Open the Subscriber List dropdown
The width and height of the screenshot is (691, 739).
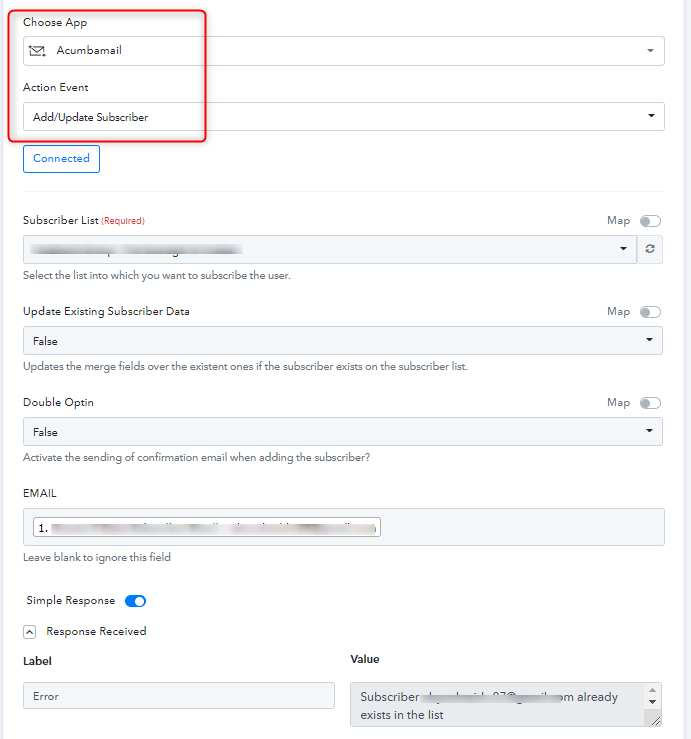tap(330, 249)
